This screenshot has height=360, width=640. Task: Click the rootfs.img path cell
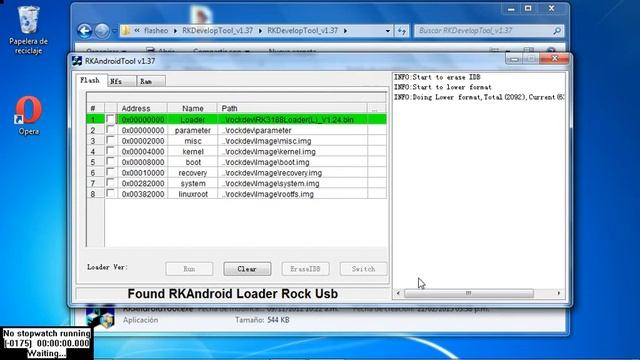tap(292, 194)
